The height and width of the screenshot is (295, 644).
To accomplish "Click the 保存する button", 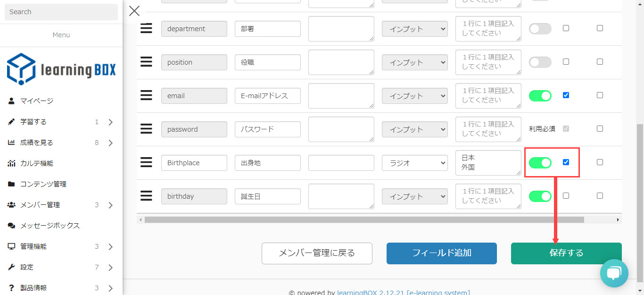I will [566, 253].
